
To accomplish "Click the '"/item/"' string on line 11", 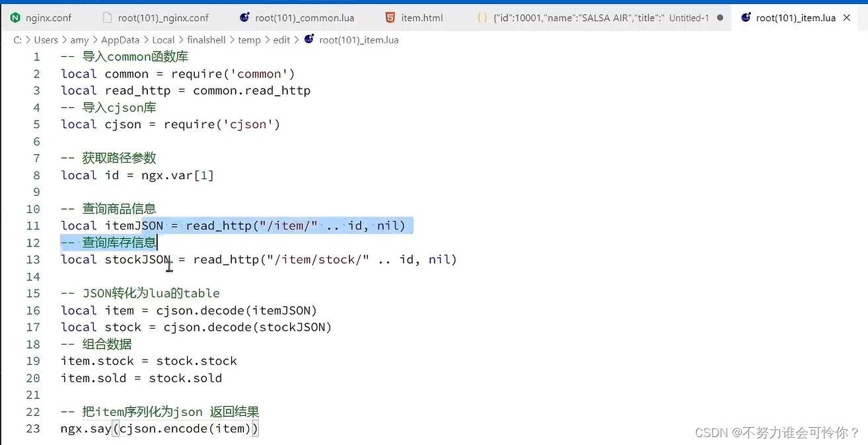I will 289,225.
